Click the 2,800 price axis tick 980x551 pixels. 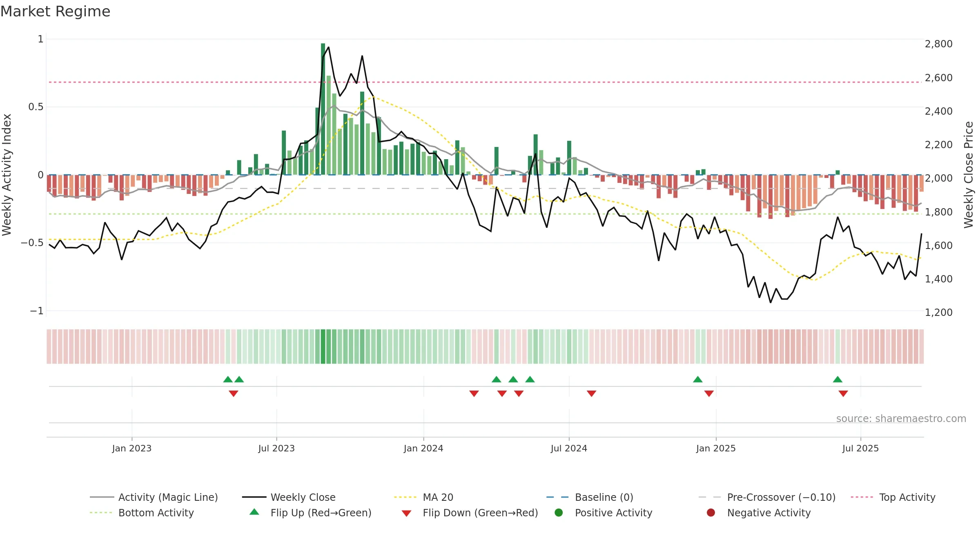[x=939, y=44]
